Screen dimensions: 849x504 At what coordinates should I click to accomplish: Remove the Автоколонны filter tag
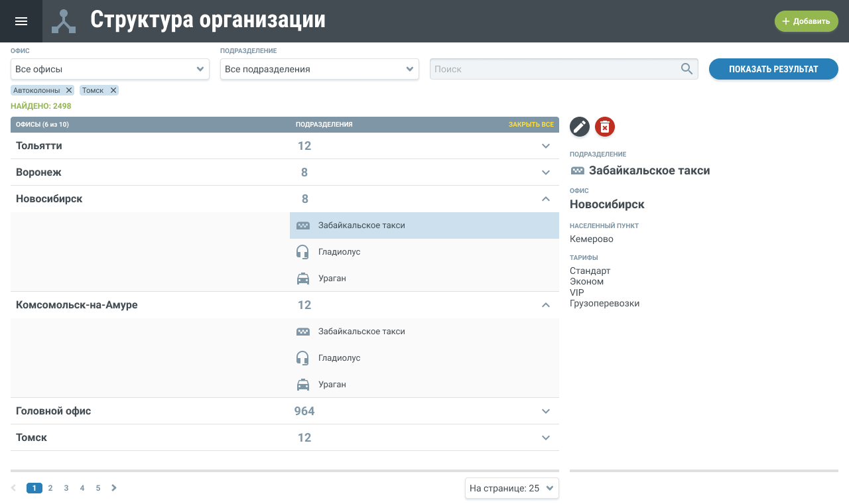click(69, 90)
